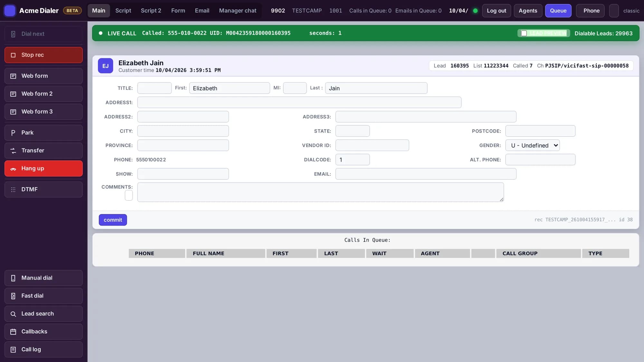The image size is (644, 362).
Task: Click the Transfer arrows icon
Action: pyautogui.click(x=13, y=151)
